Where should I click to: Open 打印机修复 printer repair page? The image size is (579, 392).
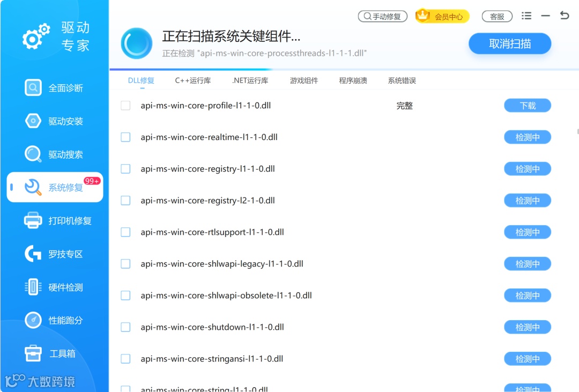58,220
